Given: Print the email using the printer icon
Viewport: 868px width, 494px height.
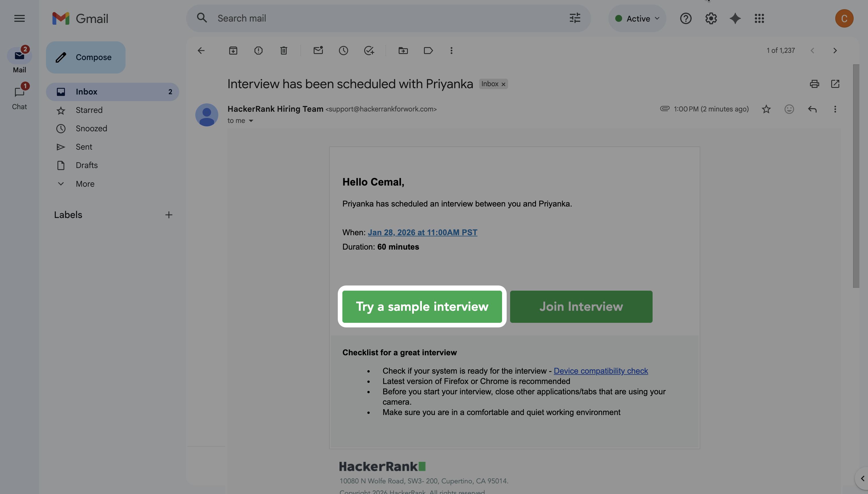Looking at the screenshot, I should (x=814, y=84).
